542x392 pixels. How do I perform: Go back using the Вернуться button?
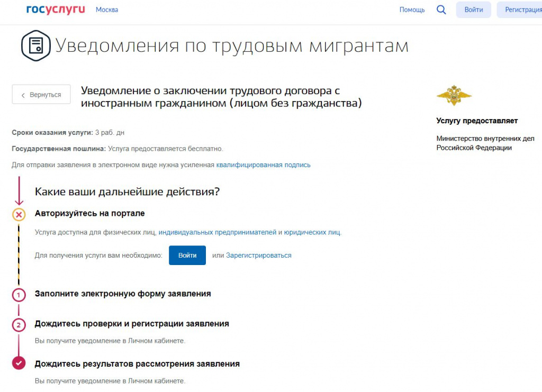(x=41, y=95)
